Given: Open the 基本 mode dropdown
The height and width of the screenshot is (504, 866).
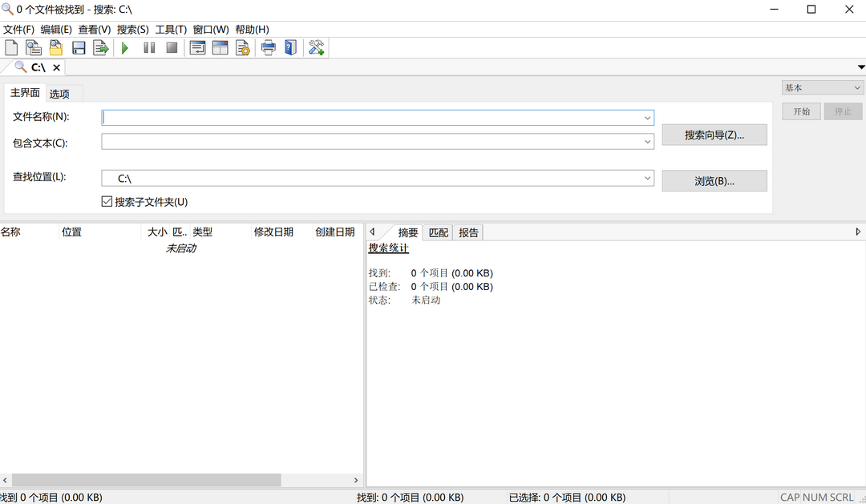Looking at the screenshot, I should click(x=823, y=88).
